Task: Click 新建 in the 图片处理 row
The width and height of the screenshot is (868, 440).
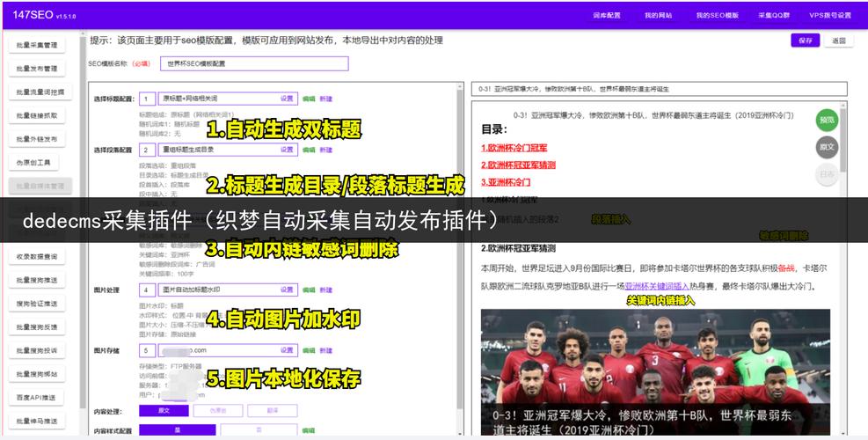Action: coord(326,290)
